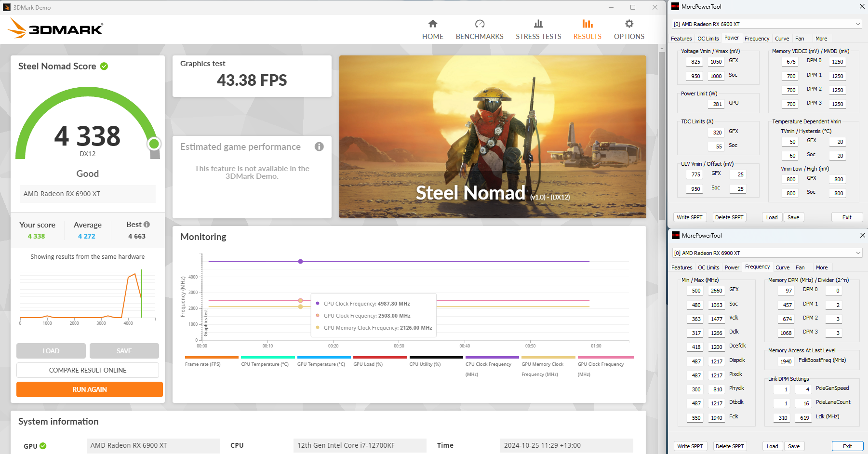868x454 pixels.
Task: Switch to Features tab in top MorePowerTool
Action: (681, 39)
